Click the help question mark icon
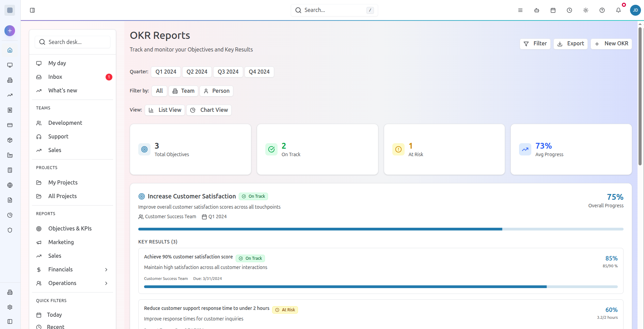 coord(602,10)
